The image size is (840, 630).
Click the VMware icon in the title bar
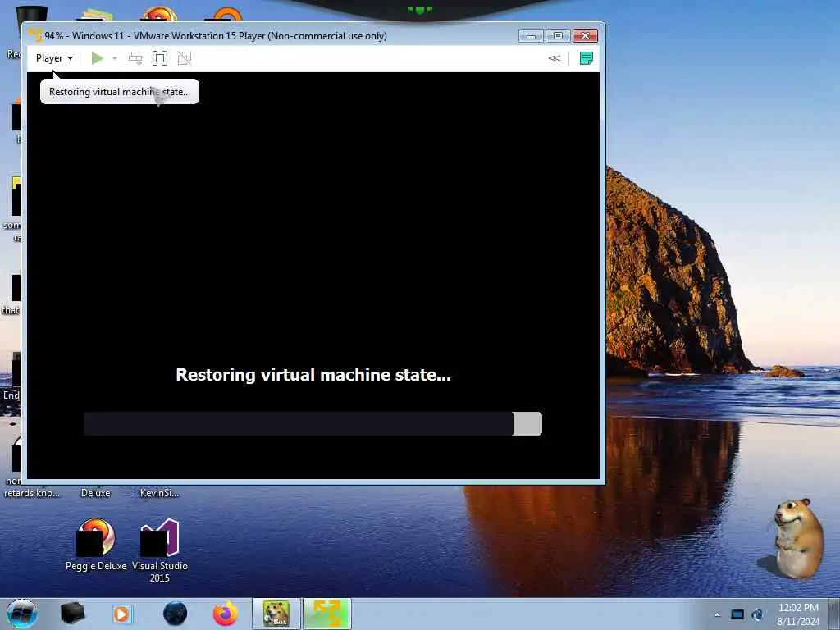(35, 35)
